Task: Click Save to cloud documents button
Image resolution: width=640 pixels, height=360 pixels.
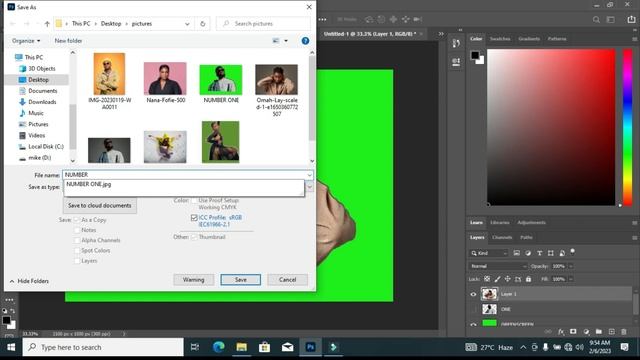Action: pyautogui.click(x=100, y=206)
